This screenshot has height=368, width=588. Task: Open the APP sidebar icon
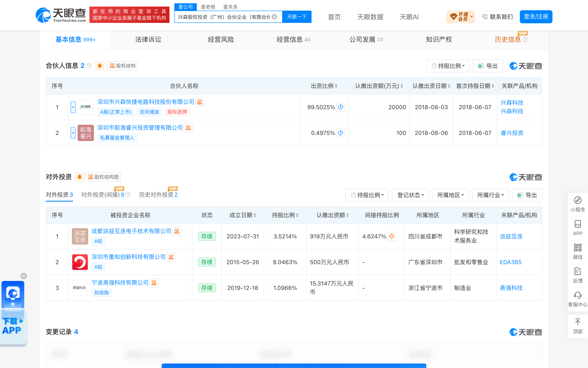(x=578, y=228)
